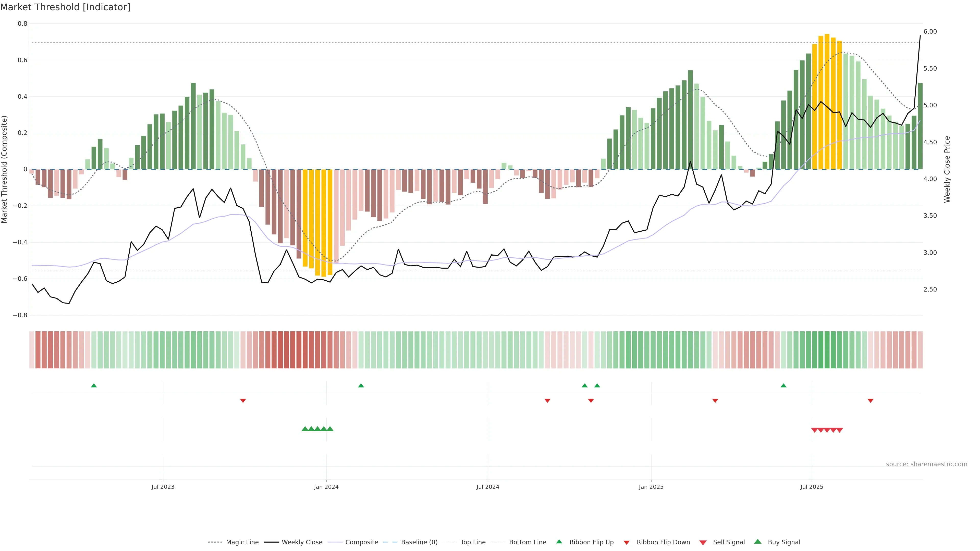Click the last red sell signal triangle
This screenshot has width=980, height=551.
[x=840, y=430]
